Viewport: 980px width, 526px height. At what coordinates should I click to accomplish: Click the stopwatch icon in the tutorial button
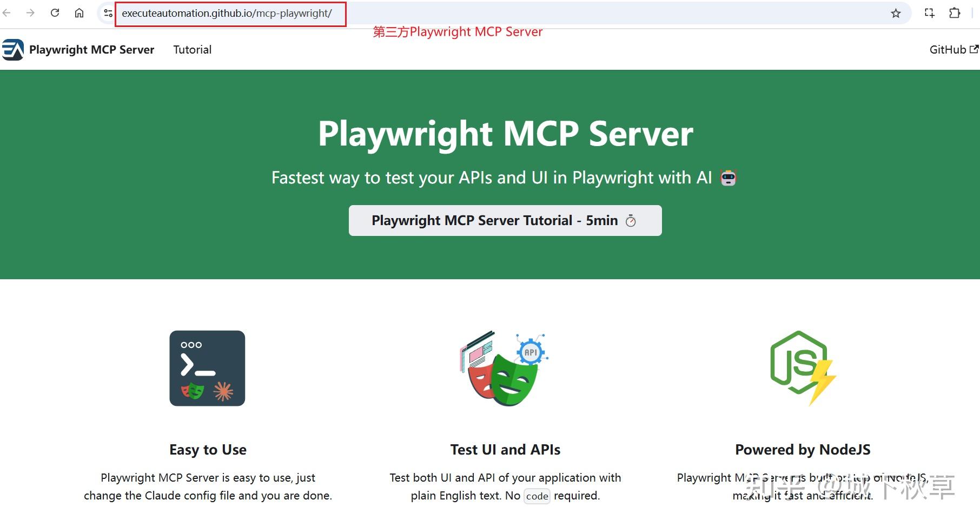coord(631,220)
